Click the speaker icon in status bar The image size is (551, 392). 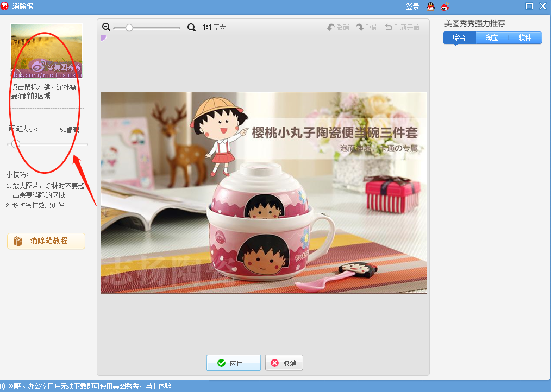pos(3,386)
